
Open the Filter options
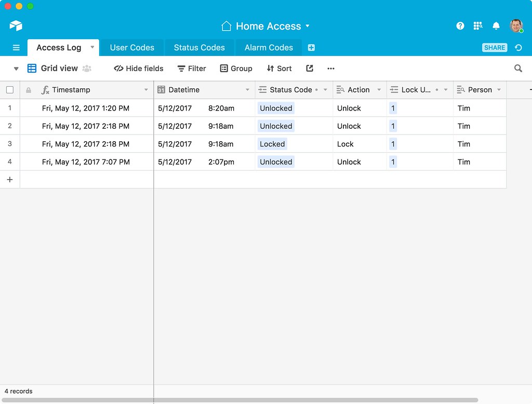192,69
